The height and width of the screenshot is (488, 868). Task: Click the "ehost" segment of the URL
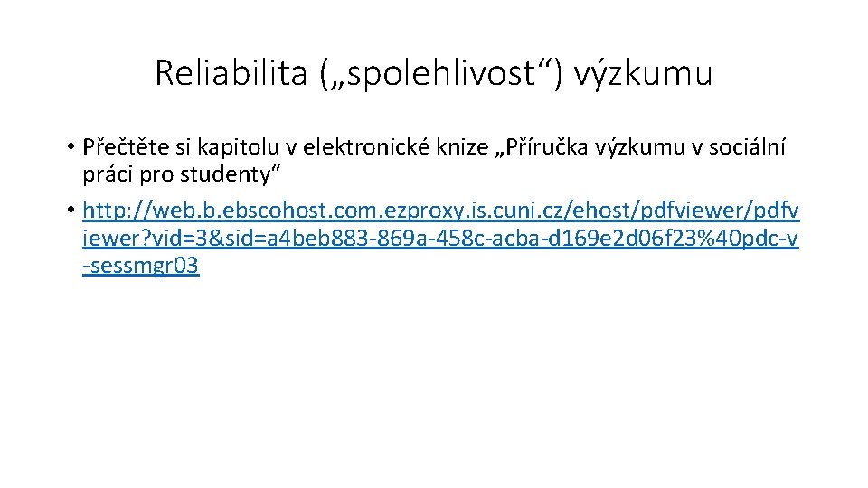click(x=603, y=211)
